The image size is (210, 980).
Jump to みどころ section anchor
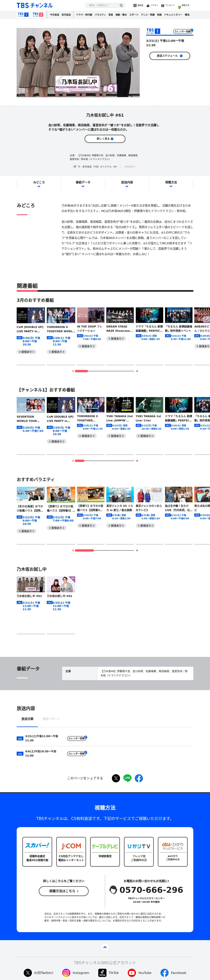(x=39, y=184)
